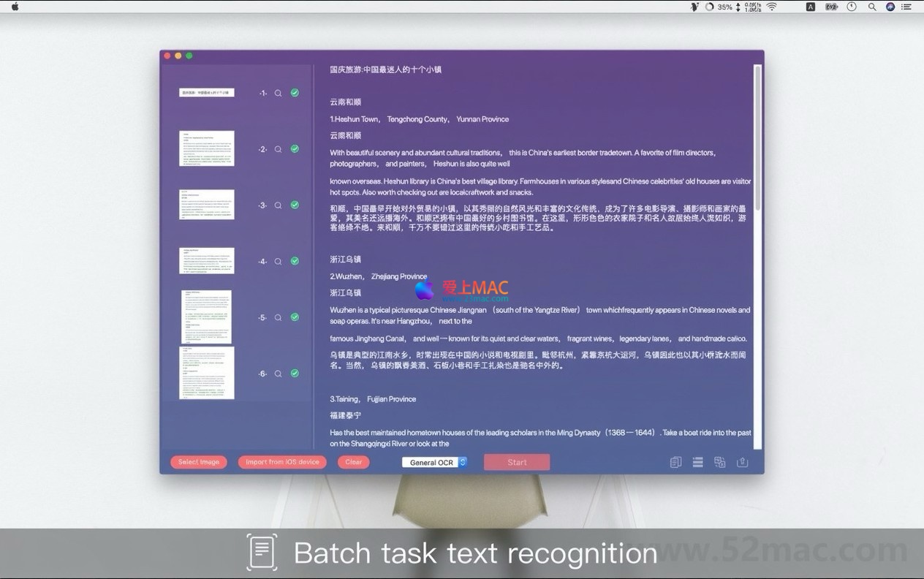Toggle the green checkmark for image 6
The height and width of the screenshot is (579, 924).
pos(295,374)
